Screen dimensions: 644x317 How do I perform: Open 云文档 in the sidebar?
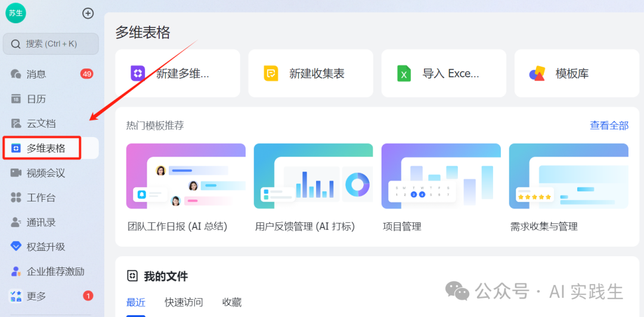click(51, 123)
